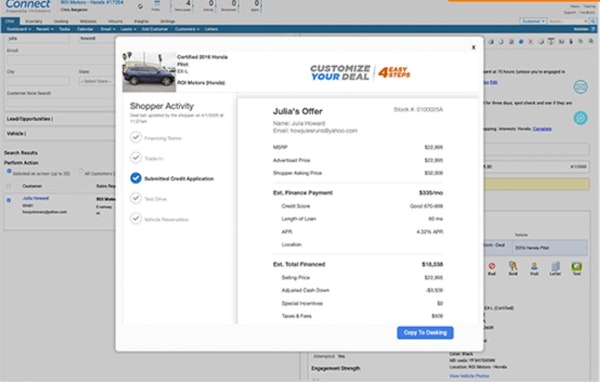Click the City input field
600x382 pixels.
point(38,81)
